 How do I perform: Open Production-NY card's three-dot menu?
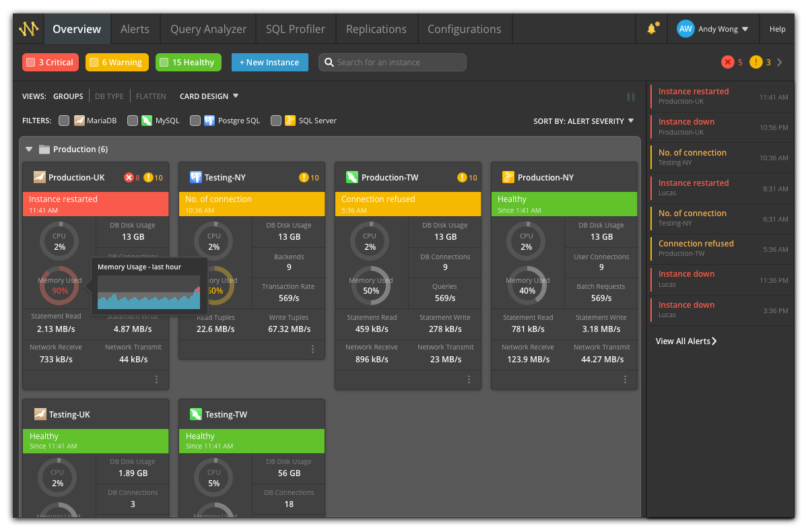click(x=625, y=380)
